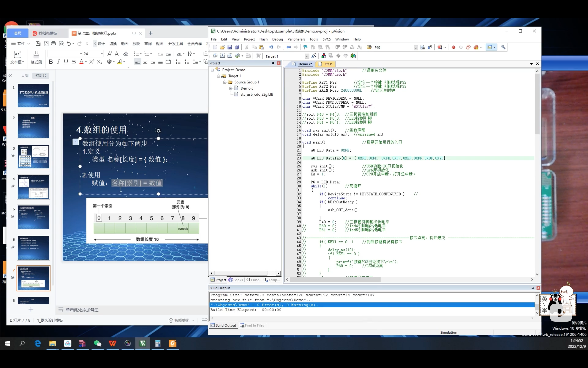Toggle Underline formatting in WPS
The width and height of the screenshot is (588, 368).
coord(66,62)
